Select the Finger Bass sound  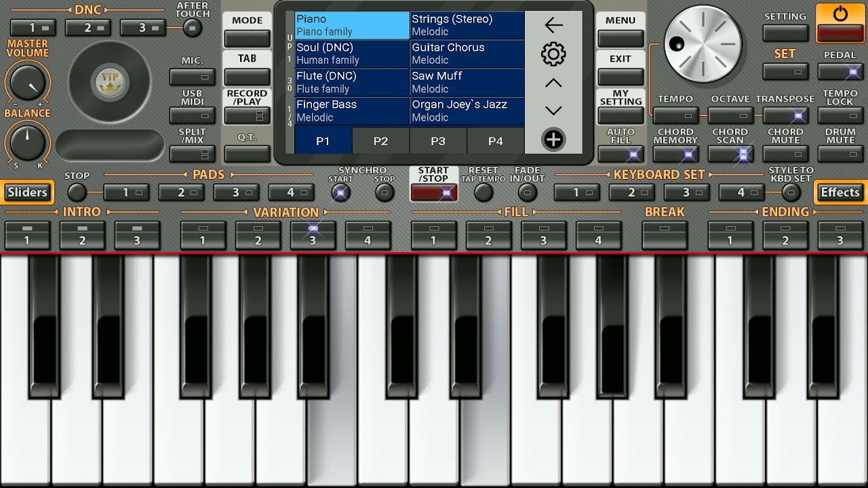(351, 110)
